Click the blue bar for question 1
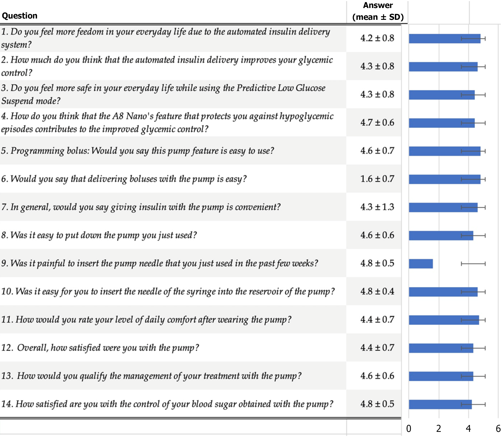 click(445, 38)
